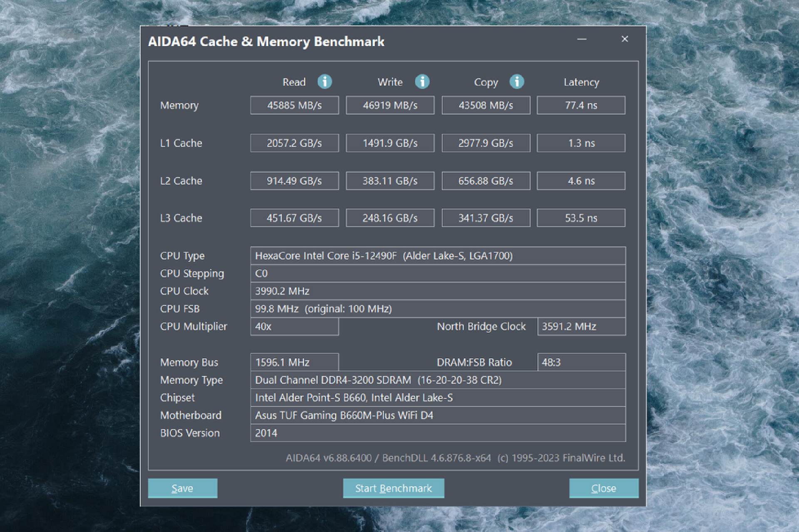Click the L2 Cache Write 383.11 GB/s cell
799x532 pixels.
click(x=390, y=181)
